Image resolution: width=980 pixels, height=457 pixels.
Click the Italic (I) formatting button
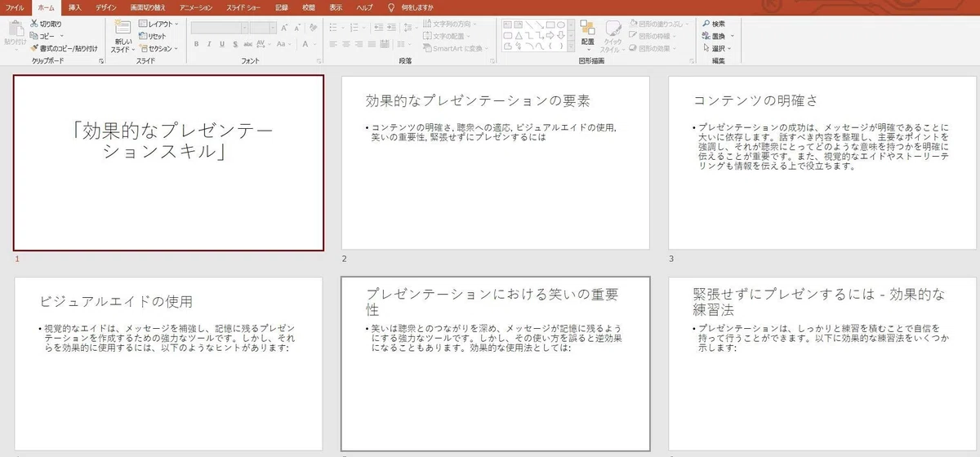(x=208, y=44)
